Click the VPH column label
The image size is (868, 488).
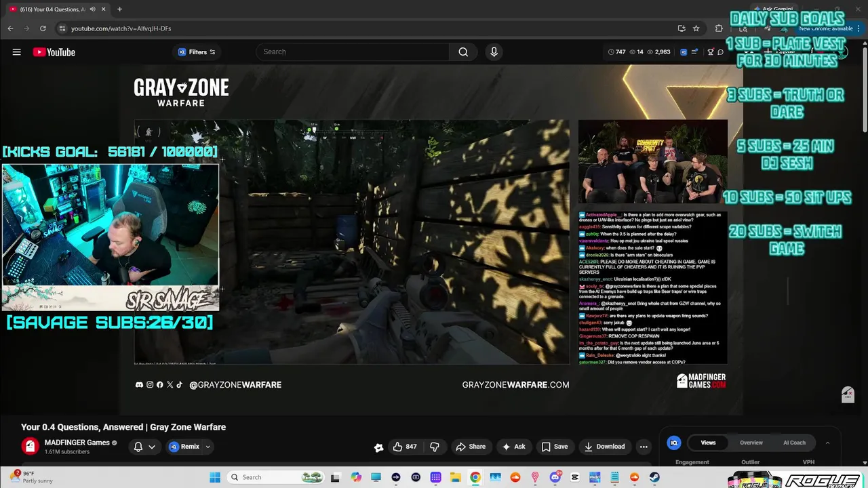click(x=808, y=462)
